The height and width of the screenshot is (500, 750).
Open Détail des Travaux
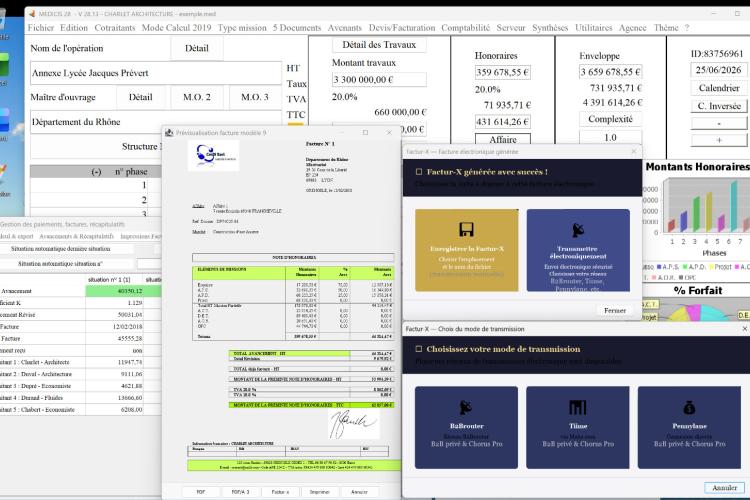pos(379,45)
